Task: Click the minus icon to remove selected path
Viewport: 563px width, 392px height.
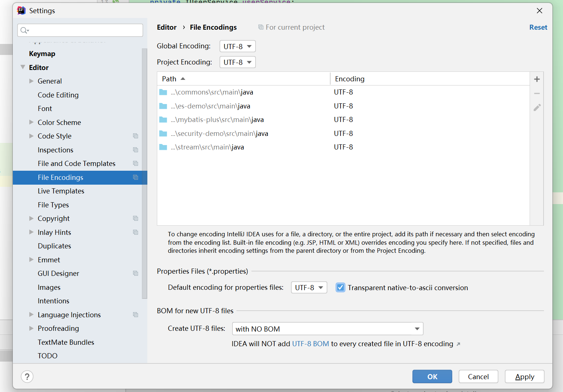Action: pos(537,93)
